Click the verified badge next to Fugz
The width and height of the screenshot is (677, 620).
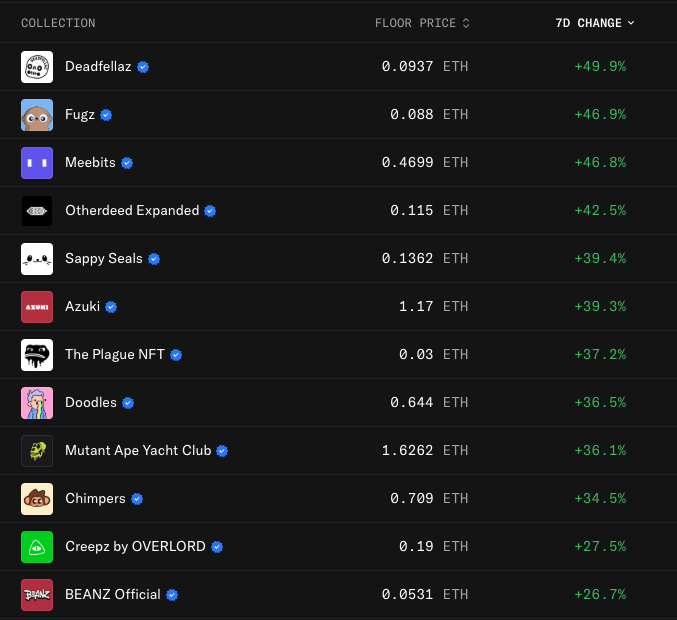(x=106, y=115)
